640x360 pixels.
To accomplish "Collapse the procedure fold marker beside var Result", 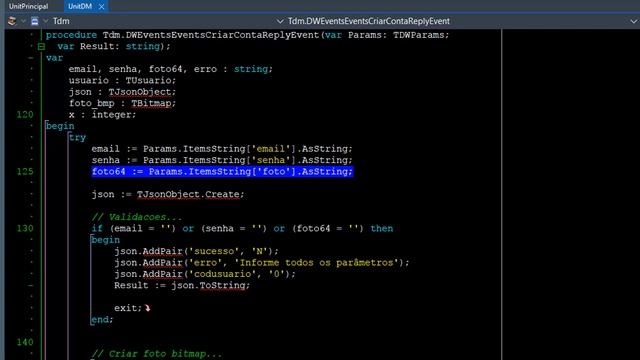I will tap(41, 47).
